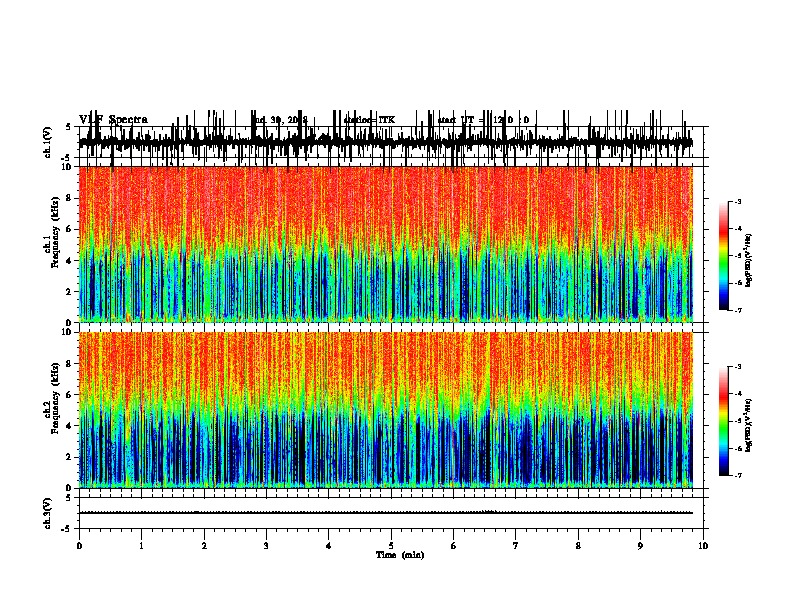This screenshot has height=612, width=792.
Task: Click the -7 label on ch.1 color bar
Action: (x=738, y=310)
